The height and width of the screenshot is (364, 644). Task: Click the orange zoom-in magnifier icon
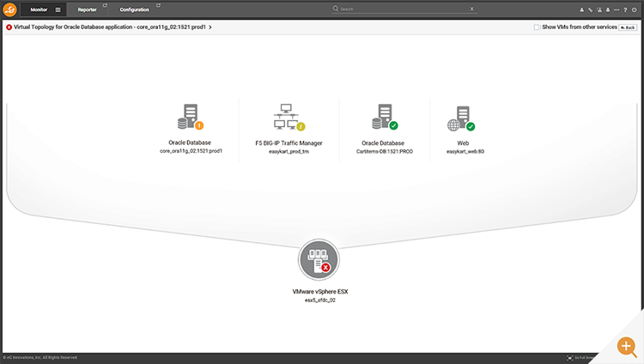click(627, 347)
